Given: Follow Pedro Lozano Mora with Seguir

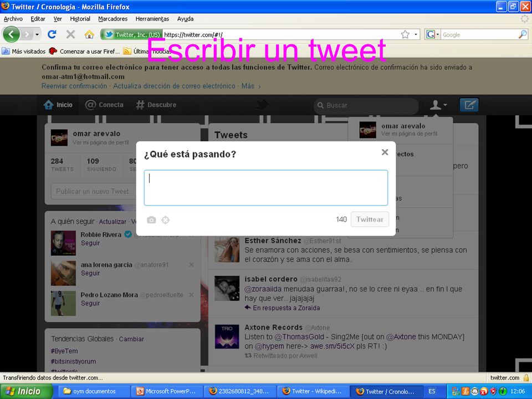Looking at the screenshot, I should point(90,304).
